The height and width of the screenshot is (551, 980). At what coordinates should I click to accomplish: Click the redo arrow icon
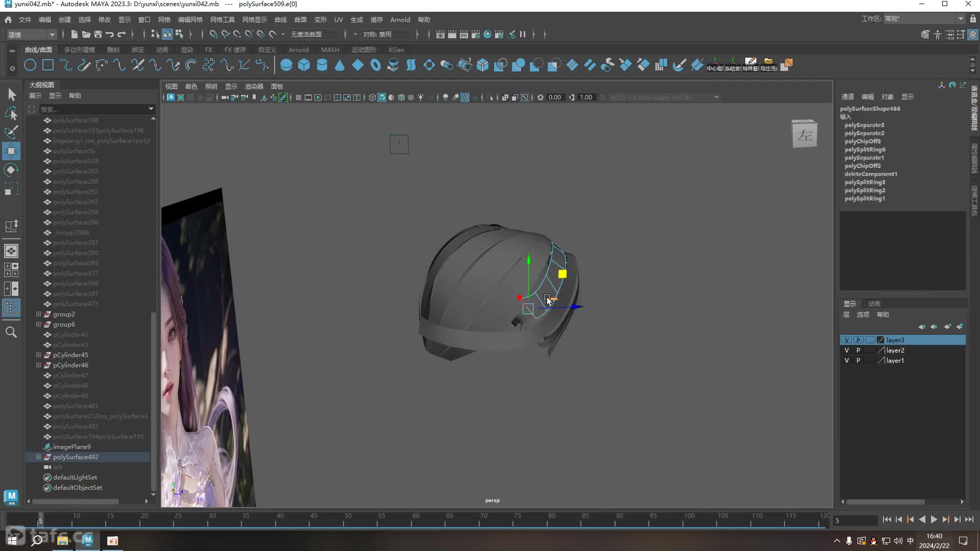click(x=121, y=34)
